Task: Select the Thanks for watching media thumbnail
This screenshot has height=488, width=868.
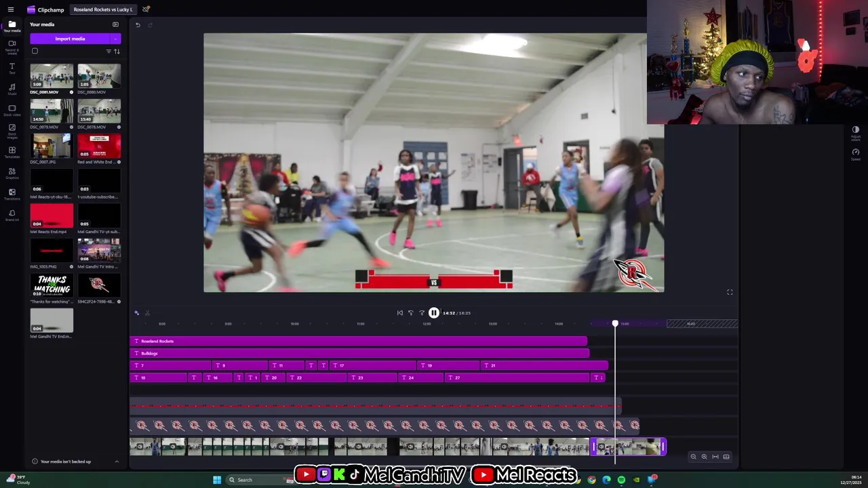Action: (x=52, y=285)
